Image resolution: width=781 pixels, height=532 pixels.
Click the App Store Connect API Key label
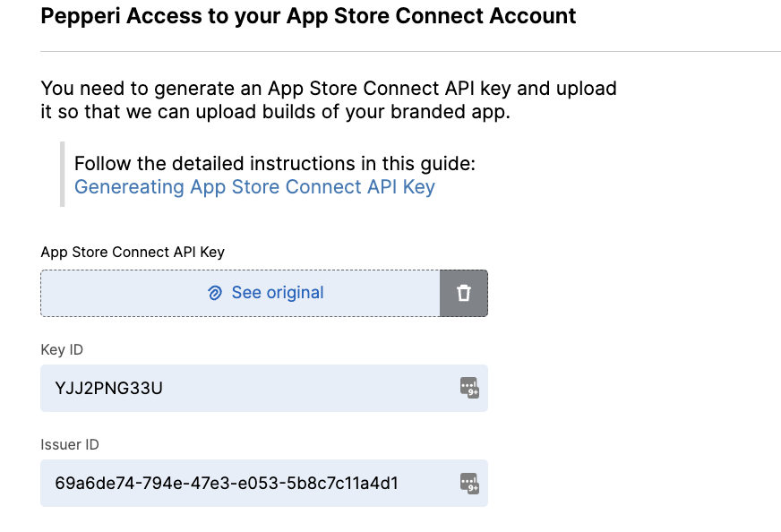[x=133, y=252]
